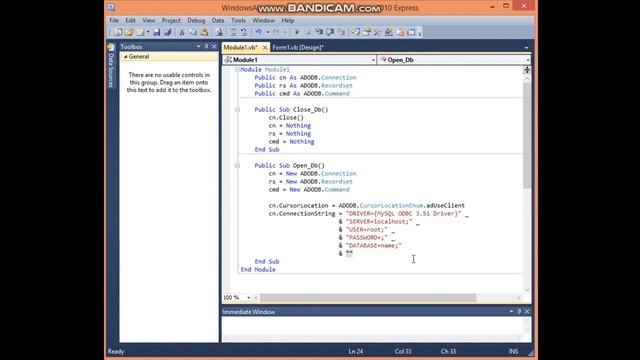Open the Redo history dropdown arrow
This screenshot has height=360, width=640.
pyautogui.click(x=285, y=32)
